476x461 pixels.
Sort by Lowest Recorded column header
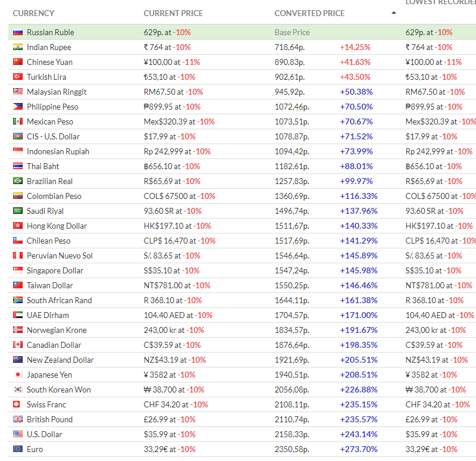point(440,3)
